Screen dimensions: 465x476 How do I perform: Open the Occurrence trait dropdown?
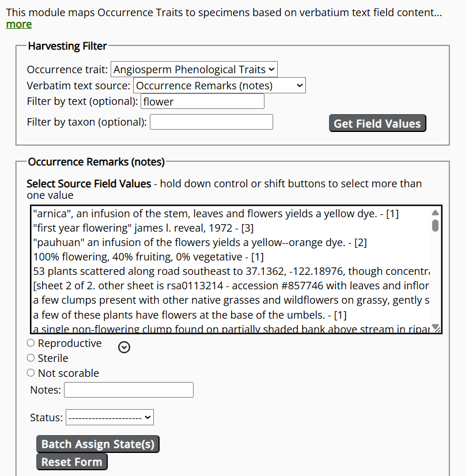pyautogui.click(x=194, y=69)
